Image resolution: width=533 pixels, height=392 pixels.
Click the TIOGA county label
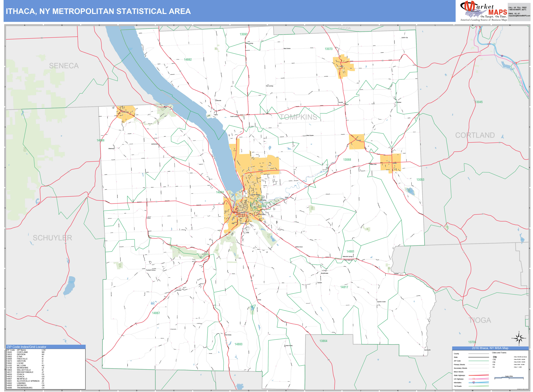click(x=480, y=320)
